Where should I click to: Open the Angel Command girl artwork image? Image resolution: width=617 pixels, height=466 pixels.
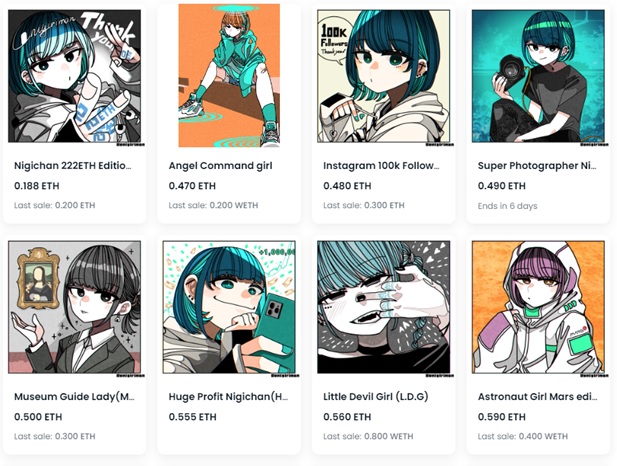[229, 75]
